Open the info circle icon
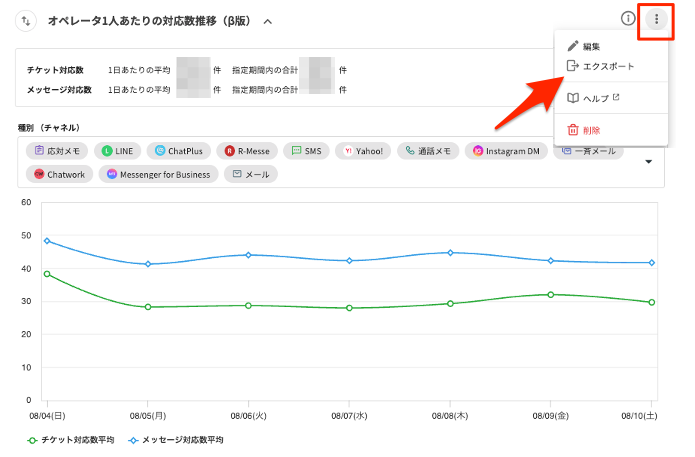Screen dimensions: 695x457 tap(628, 19)
